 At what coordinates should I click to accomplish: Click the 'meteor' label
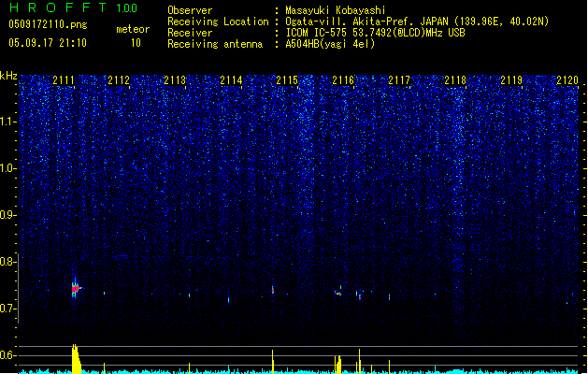133,29
